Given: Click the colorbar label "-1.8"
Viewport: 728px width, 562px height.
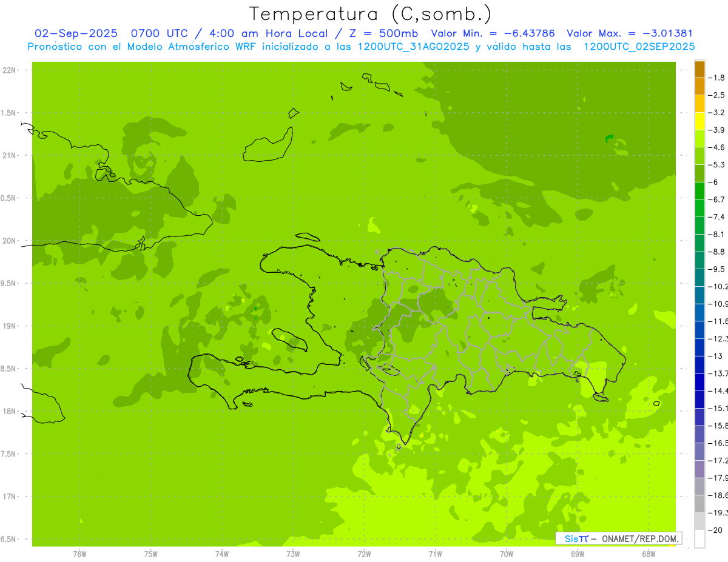Looking at the screenshot, I should click(718, 78).
